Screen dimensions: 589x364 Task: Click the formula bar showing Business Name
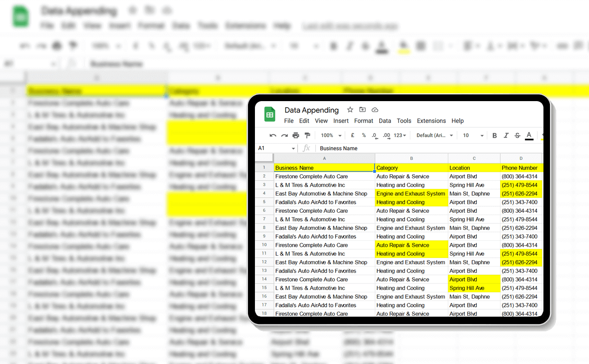click(x=414, y=148)
